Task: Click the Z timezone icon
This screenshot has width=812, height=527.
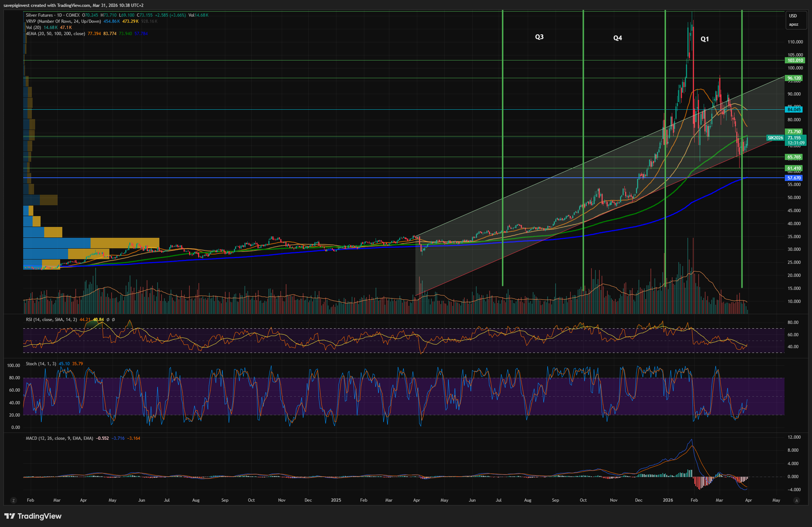Action: click(x=13, y=500)
